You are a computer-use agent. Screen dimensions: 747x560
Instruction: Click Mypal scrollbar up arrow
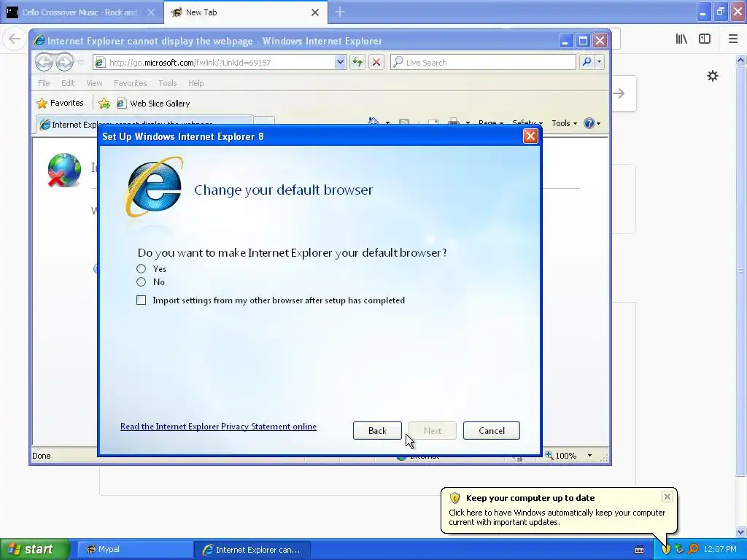[741, 60]
